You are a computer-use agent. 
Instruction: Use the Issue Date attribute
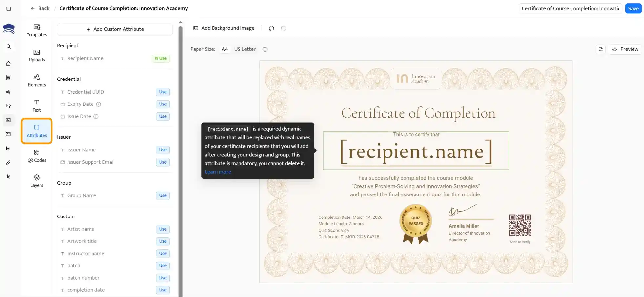pyautogui.click(x=163, y=116)
